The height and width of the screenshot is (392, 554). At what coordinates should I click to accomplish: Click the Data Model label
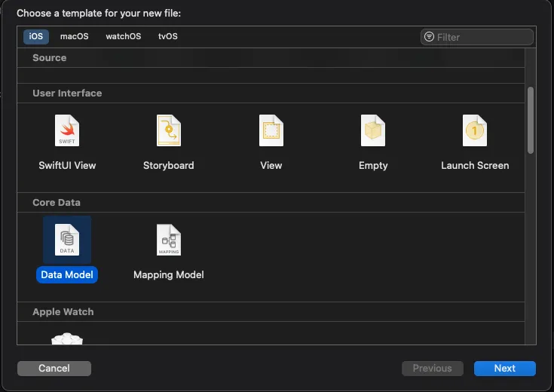coord(67,274)
